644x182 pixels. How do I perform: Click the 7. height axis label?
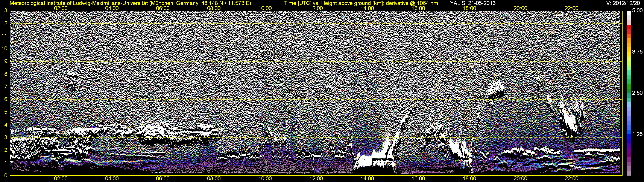(6, 87)
